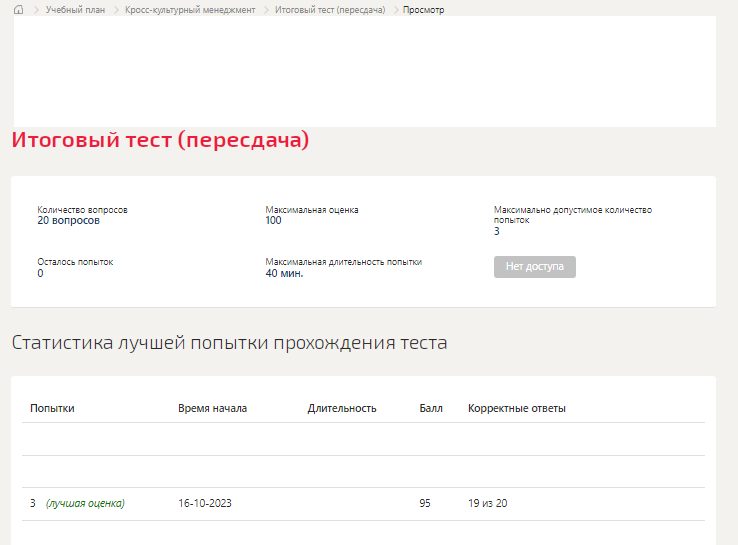Open Итоговый тест (пересдача) in the breadcrumb
The image size is (738, 545).
(x=330, y=9)
